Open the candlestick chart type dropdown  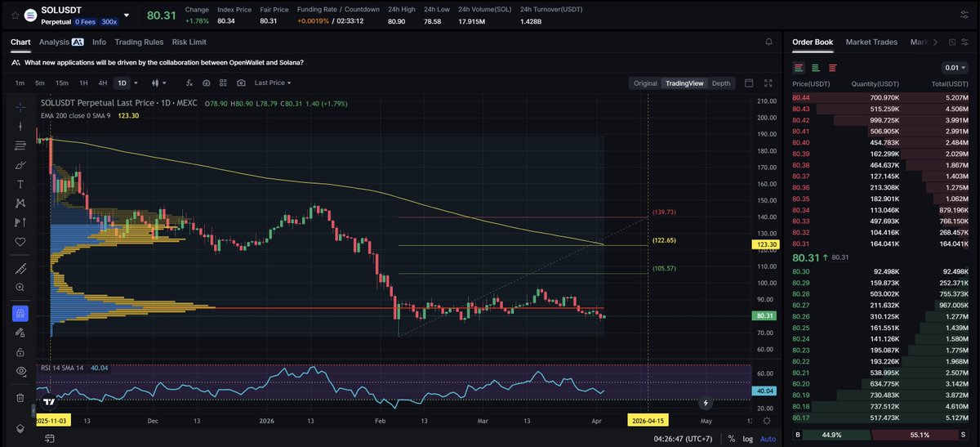[x=159, y=83]
